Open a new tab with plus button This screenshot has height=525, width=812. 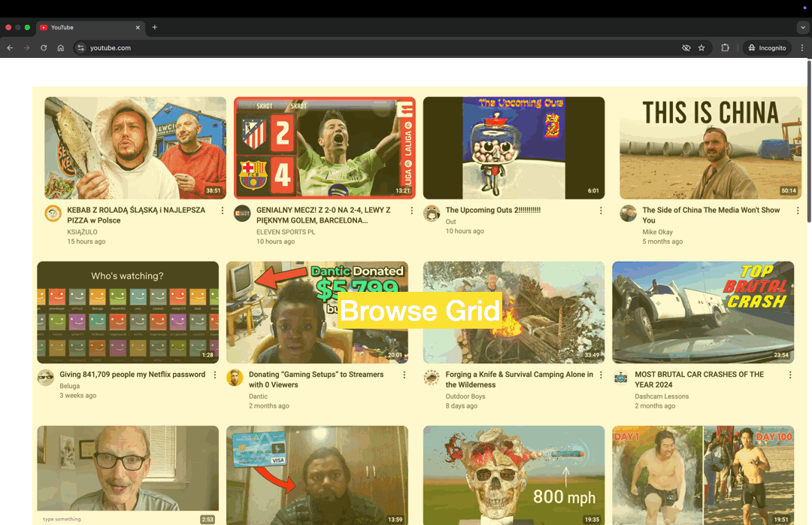coord(154,28)
